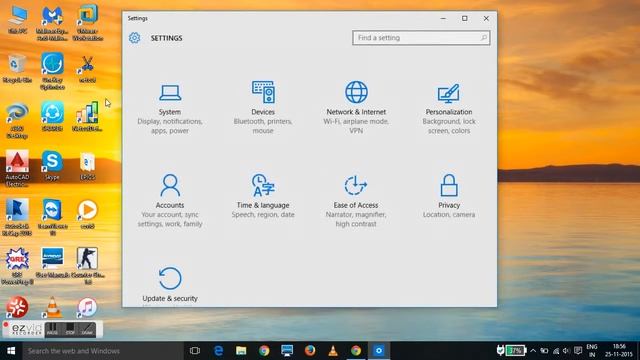Screen dimensions: 640x360
Task: Open Ease of Access settings
Action: 356,200
